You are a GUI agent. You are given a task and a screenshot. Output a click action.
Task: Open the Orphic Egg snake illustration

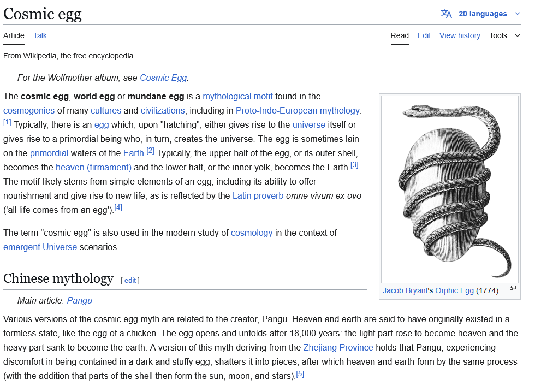click(x=450, y=189)
